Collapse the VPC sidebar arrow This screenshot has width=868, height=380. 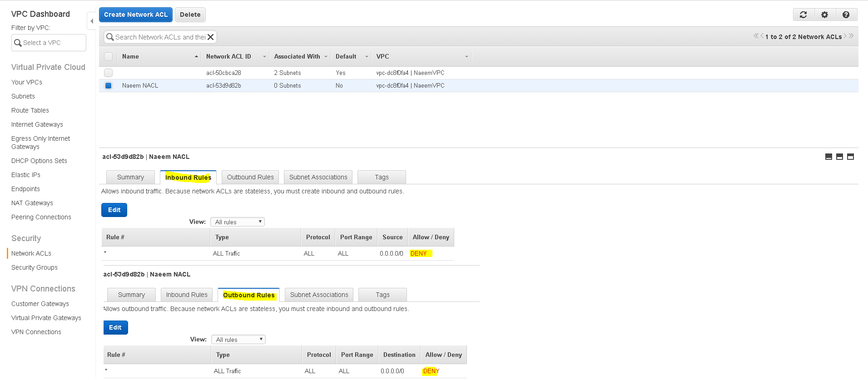click(92, 21)
